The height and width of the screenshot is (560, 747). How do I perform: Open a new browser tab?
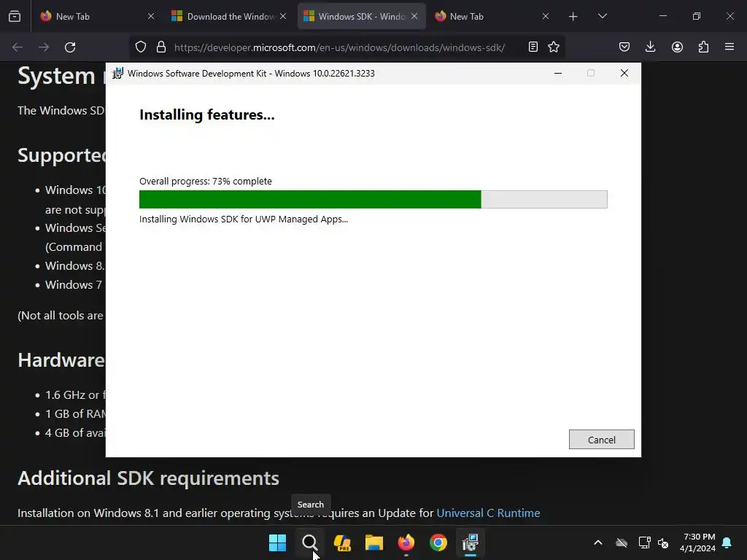573,17
